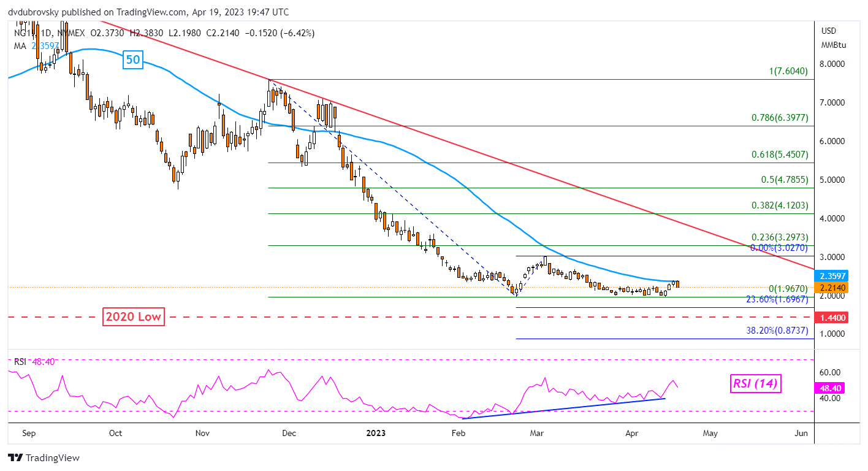Click the 0.786(6.3977) Fibonacci level label
Image resolution: width=868 pixels, height=471 pixels.
click(780, 118)
